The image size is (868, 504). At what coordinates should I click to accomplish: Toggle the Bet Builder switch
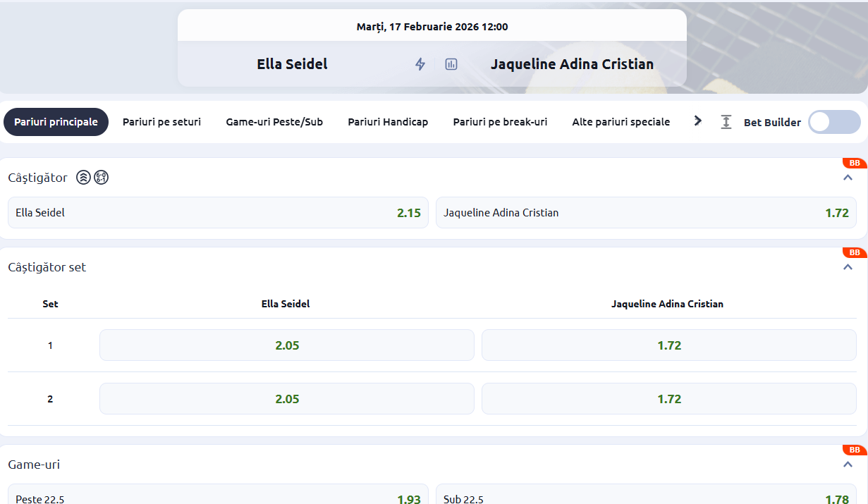833,122
